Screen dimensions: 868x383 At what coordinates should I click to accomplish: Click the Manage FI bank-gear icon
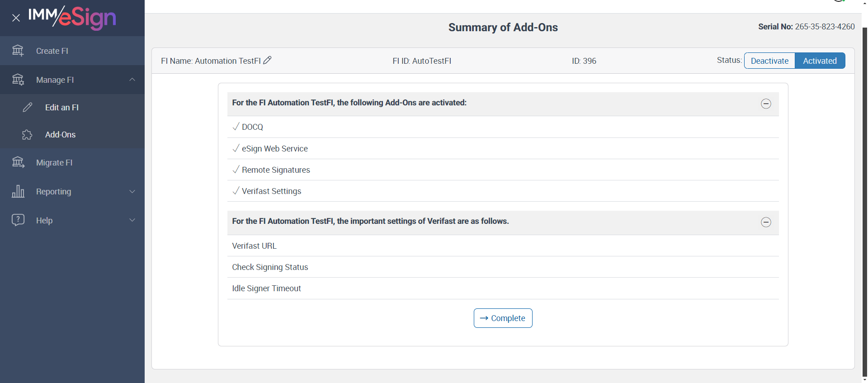[18, 80]
